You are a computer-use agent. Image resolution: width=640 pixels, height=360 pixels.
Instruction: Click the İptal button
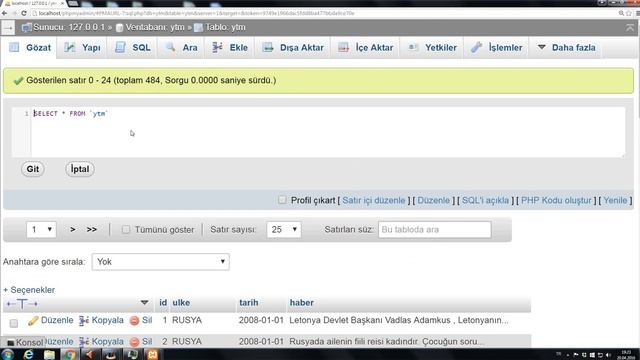(x=80, y=169)
